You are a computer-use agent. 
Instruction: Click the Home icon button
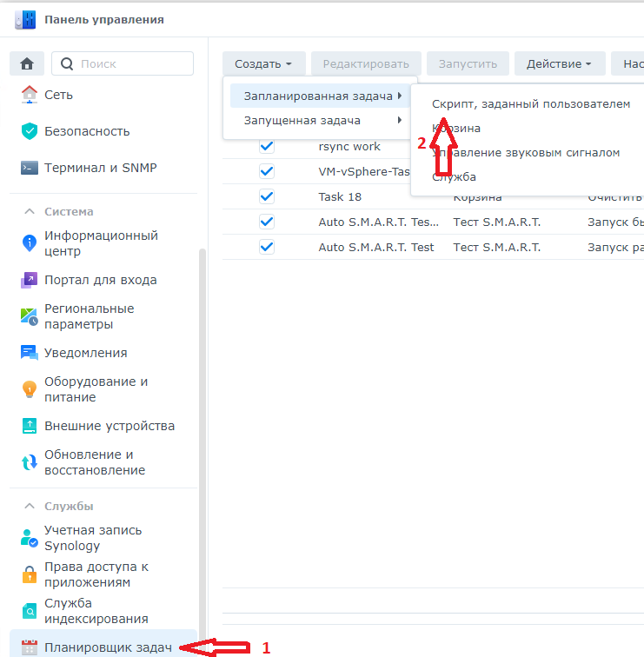[27, 63]
